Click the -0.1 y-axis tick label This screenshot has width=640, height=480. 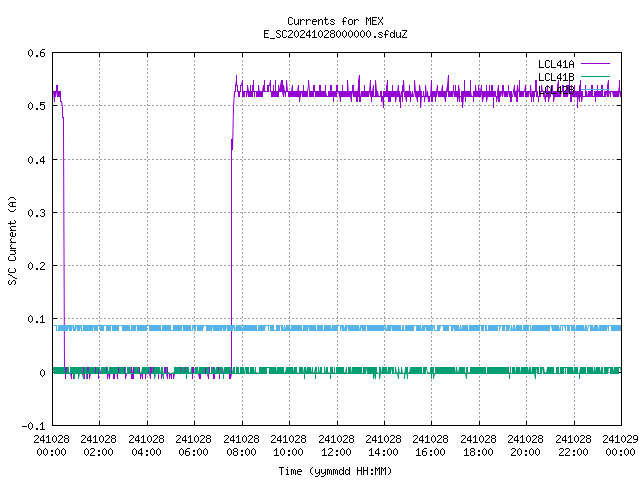click(33, 426)
